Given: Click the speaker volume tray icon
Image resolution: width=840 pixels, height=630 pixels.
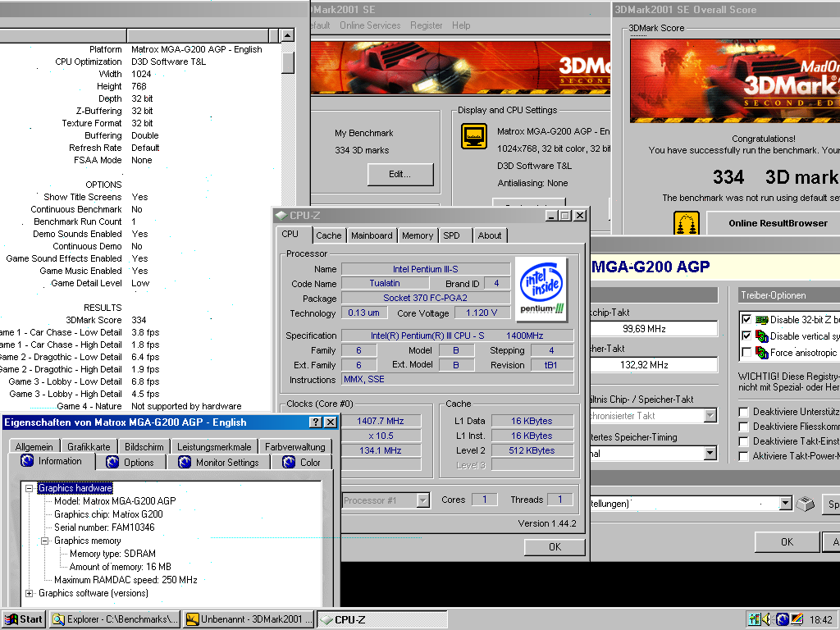Looking at the screenshot, I should [x=767, y=619].
